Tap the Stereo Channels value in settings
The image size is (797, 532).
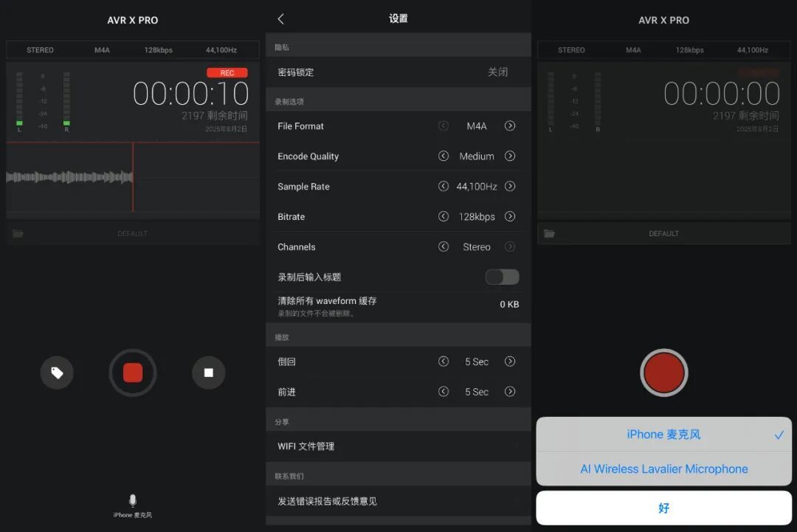point(477,247)
